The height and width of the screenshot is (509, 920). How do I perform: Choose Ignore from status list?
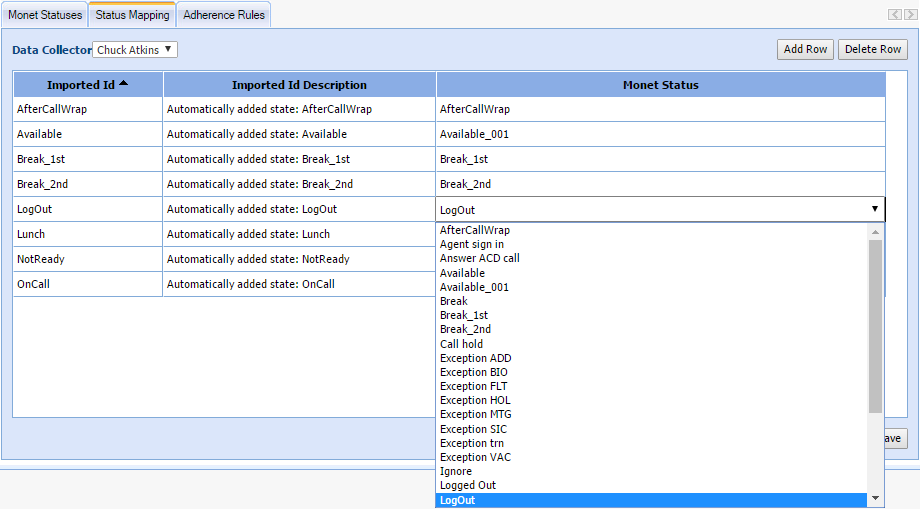pos(455,471)
